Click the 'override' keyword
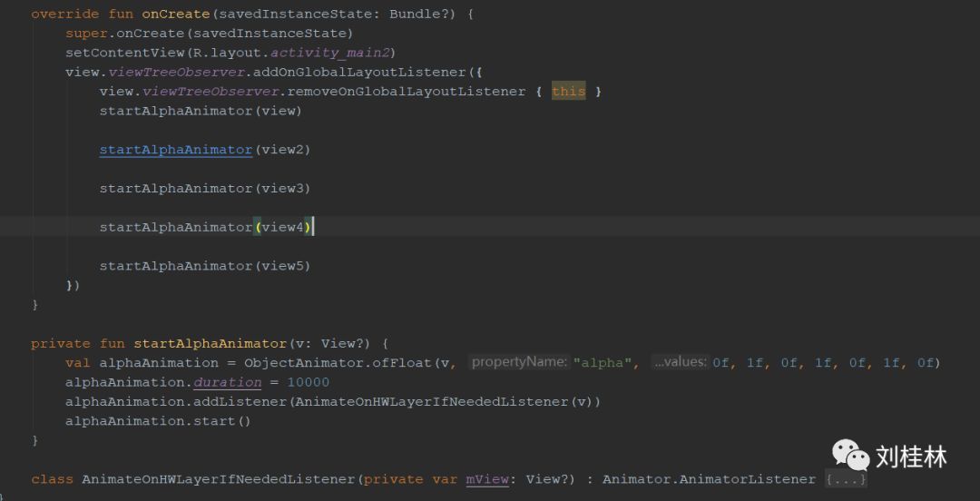Screen dimensions: 980x501 click(x=65, y=14)
